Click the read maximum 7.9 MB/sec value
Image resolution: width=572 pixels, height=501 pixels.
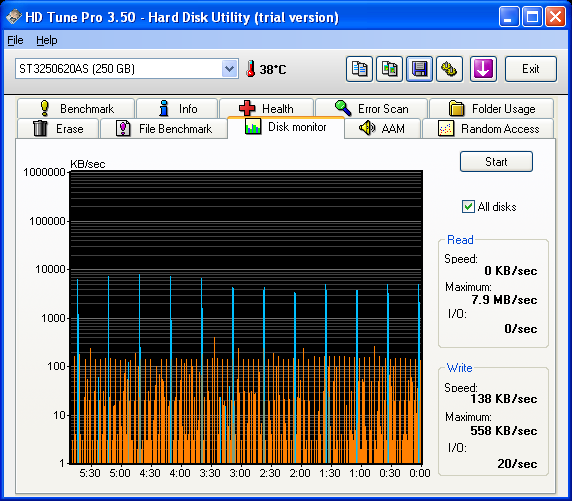[x=504, y=300]
